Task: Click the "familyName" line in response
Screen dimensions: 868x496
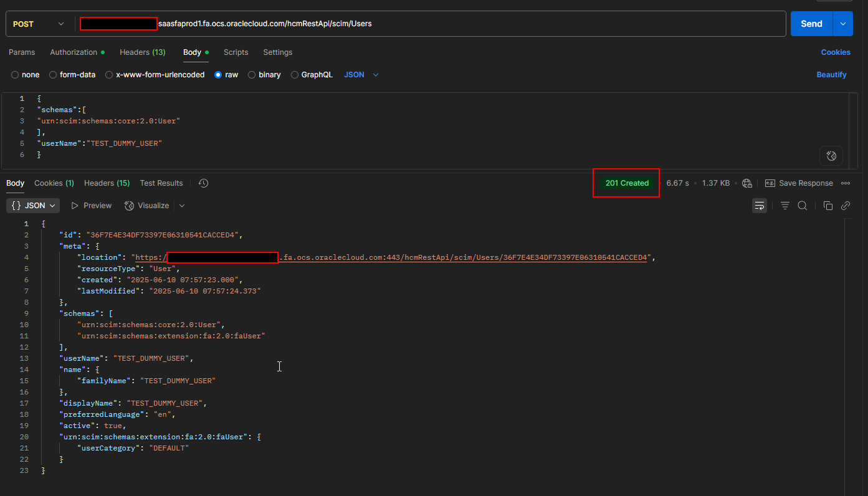Action: pos(146,381)
